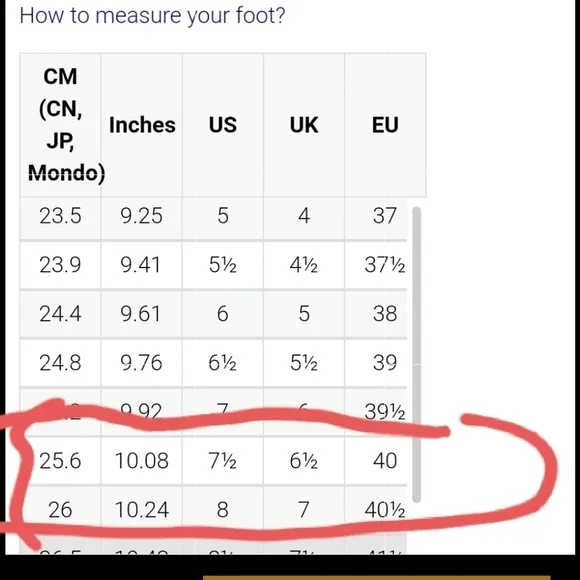The height and width of the screenshot is (580, 580).
Task: Click the 23.5 cm cell
Action: point(60,216)
